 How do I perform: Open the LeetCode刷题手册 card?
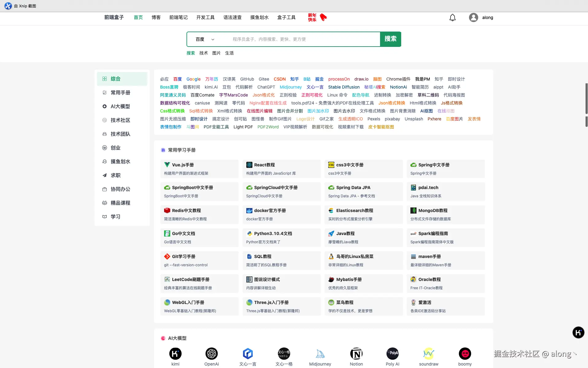pos(199,283)
